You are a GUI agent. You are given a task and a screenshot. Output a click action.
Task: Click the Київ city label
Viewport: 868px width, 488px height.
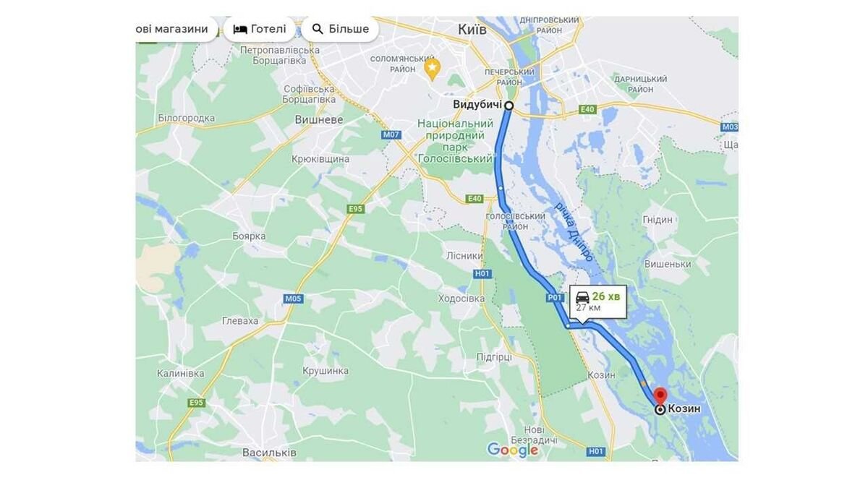click(x=472, y=29)
